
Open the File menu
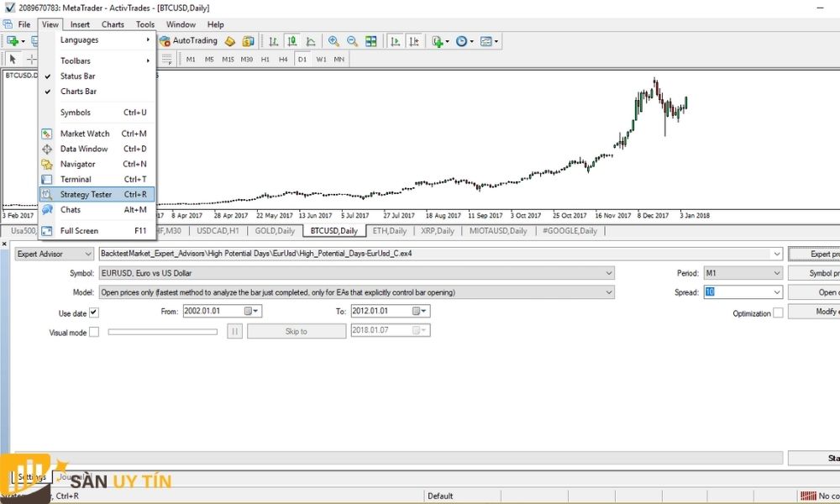pos(24,24)
